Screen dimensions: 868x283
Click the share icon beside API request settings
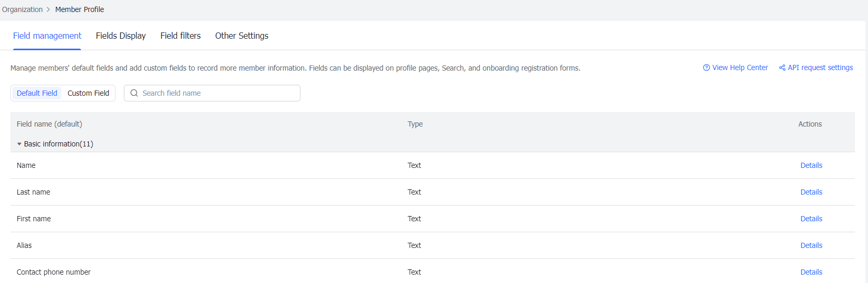(782, 67)
